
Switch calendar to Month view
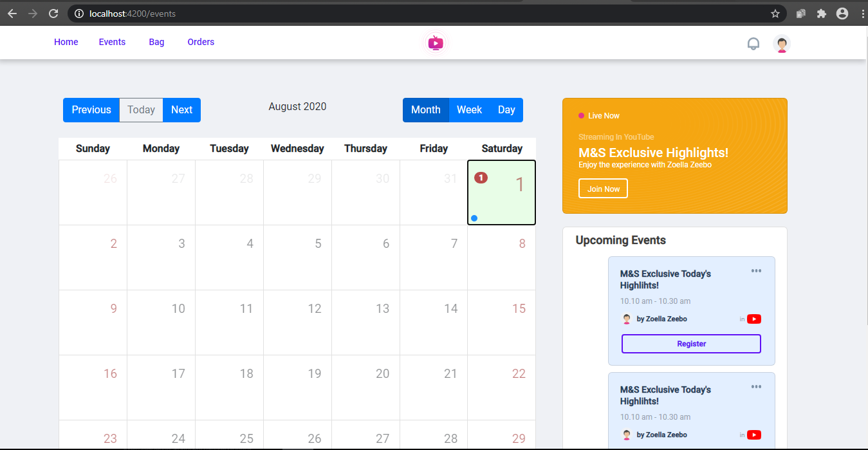426,110
